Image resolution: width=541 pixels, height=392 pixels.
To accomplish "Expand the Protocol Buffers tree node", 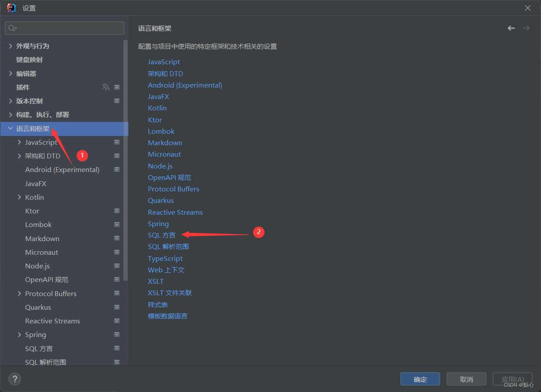I will tap(19, 293).
